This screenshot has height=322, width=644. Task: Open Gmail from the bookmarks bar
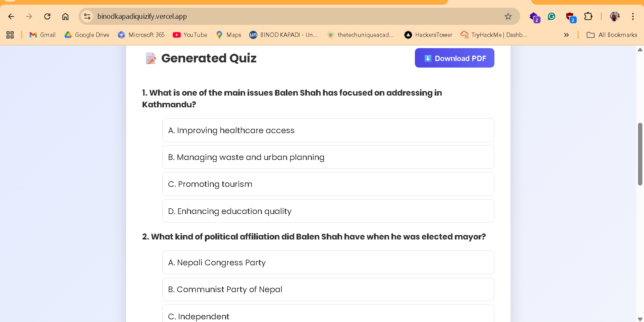point(42,35)
